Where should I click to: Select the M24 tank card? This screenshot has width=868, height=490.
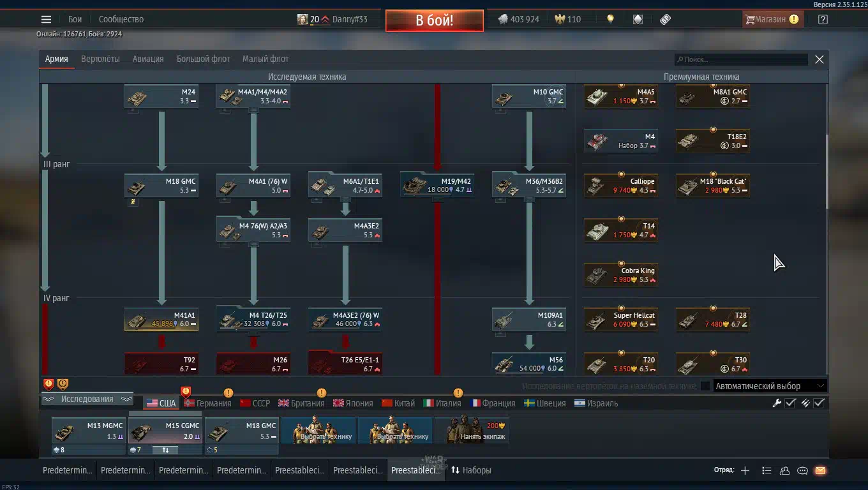(x=161, y=97)
